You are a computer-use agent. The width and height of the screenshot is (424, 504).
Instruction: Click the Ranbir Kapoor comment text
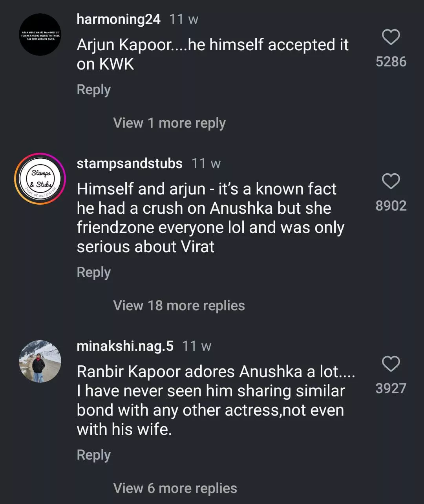pos(212,400)
